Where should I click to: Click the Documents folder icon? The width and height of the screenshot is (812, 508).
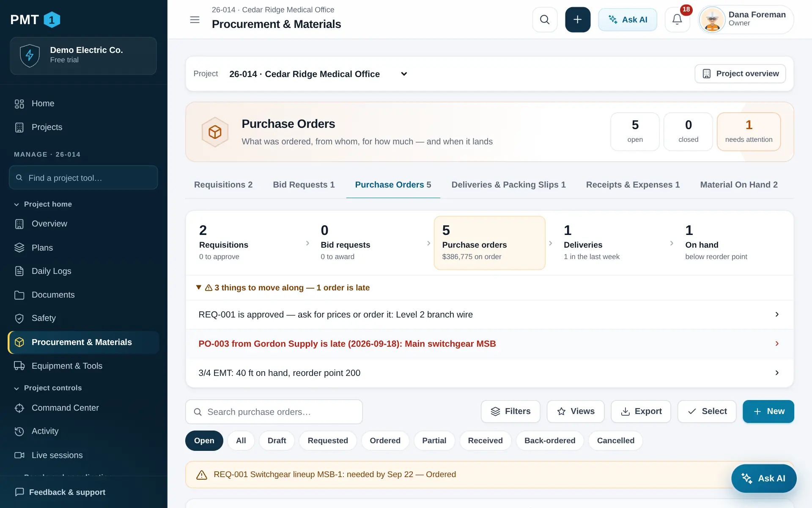pyautogui.click(x=19, y=295)
